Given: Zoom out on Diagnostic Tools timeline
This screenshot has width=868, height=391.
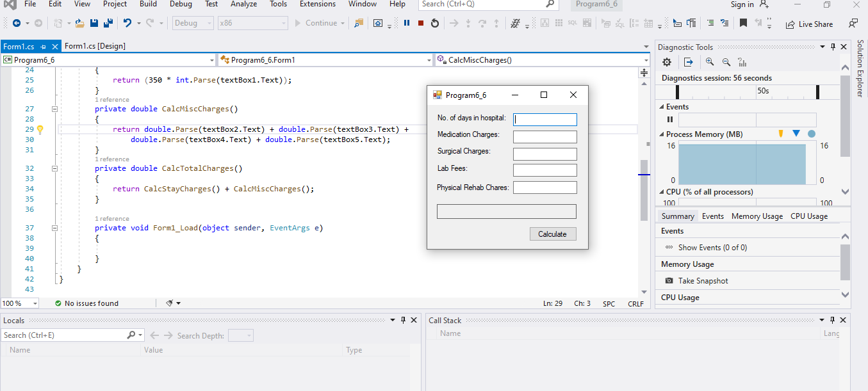Looking at the screenshot, I should 726,62.
